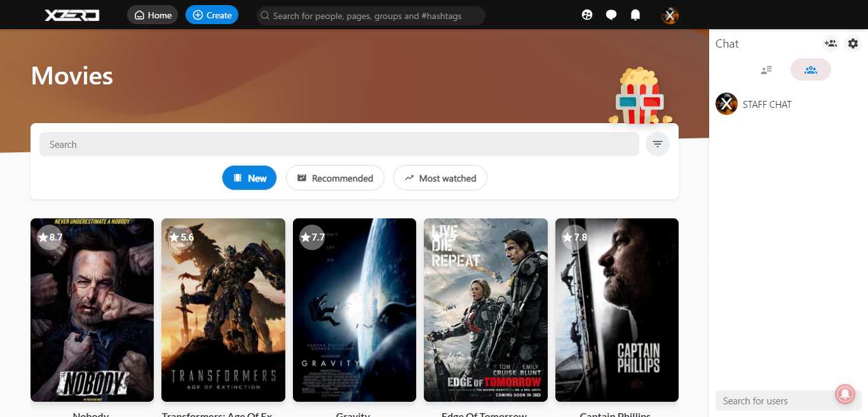Viewport: 868px width, 417px height.
Task: Focus the Movies search field
Action: [339, 145]
